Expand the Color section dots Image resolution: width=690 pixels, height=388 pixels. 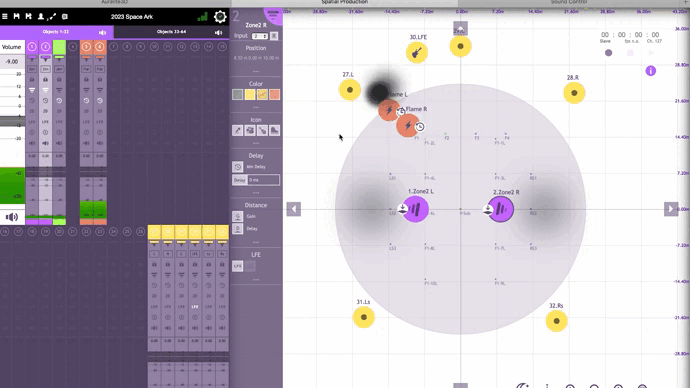[x=256, y=107]
